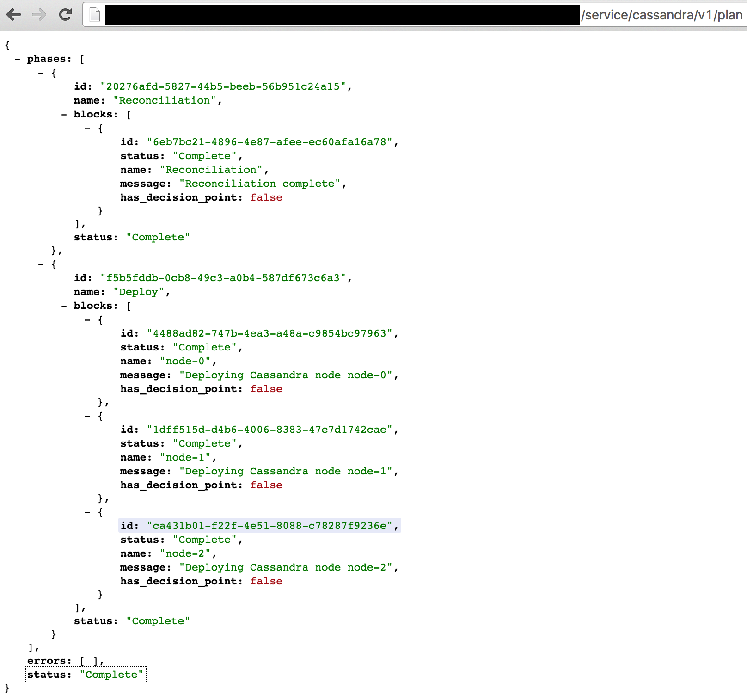Collapse the phases array
747x700 pixels.
click(18, 59)
